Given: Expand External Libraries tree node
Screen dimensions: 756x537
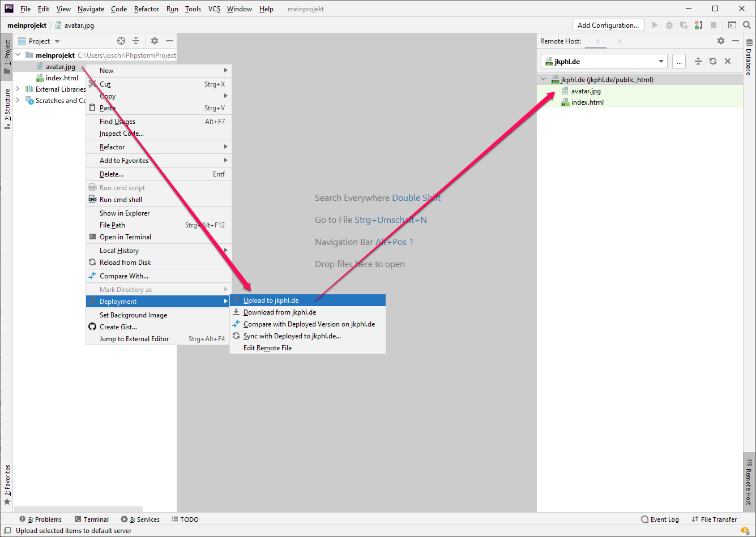Looking at the screenshot, I should coord(18,89).
